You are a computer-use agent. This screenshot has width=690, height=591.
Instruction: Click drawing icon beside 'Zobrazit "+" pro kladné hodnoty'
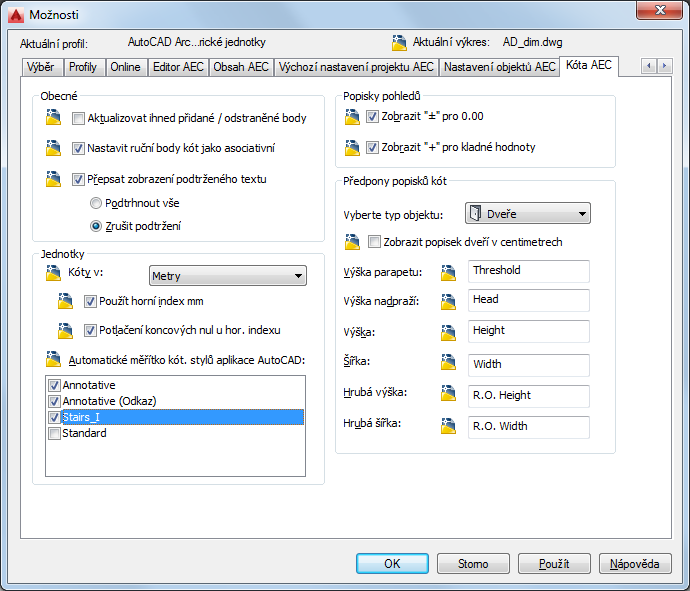352,147
